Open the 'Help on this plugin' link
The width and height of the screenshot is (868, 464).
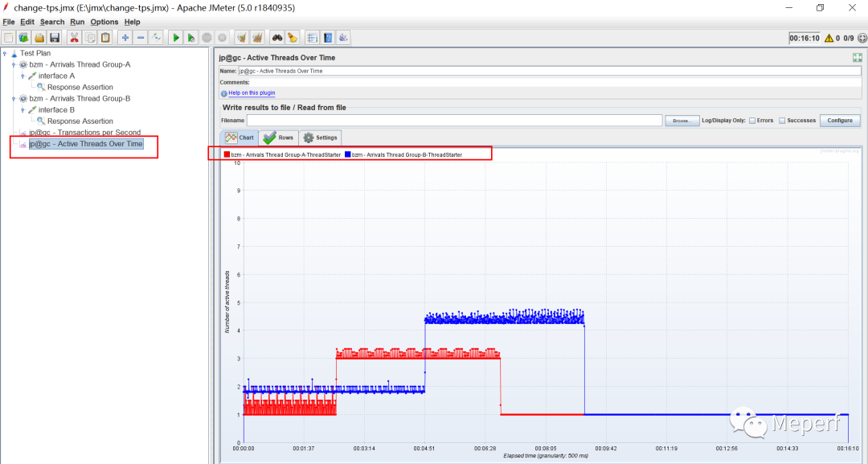pyautogui.click(x=252, y=93)
